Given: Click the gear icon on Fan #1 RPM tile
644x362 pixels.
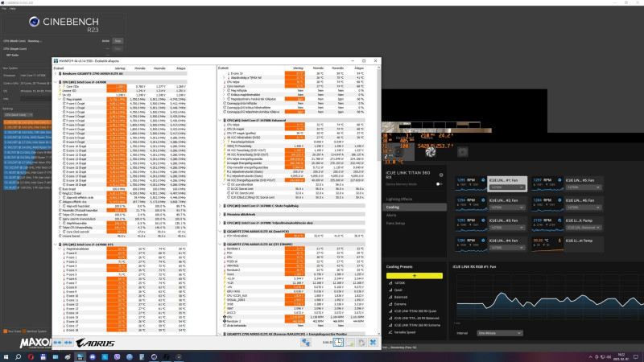Looking at the screenshot, I should point(483,180).
